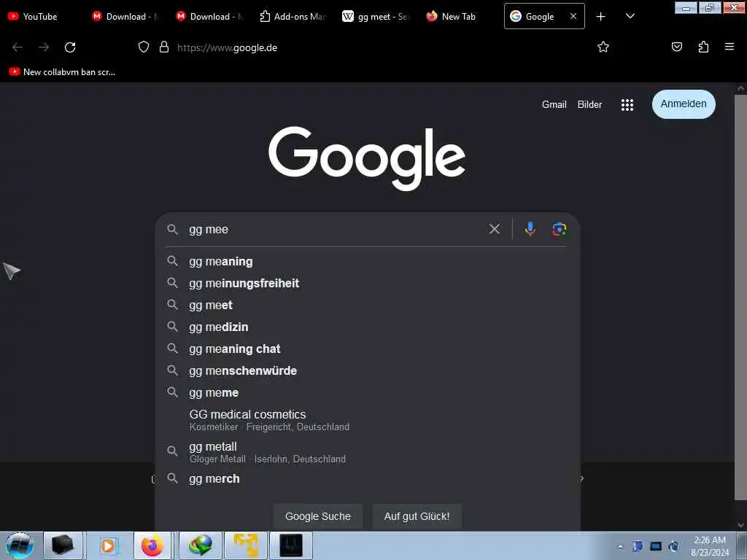Select suggestion gg meme
The image size is (747, 560).
click(367, 392)
